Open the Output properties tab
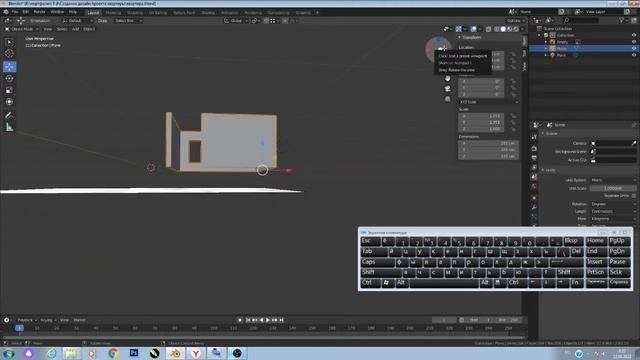640x360 pixels. (x=534, y=158)
